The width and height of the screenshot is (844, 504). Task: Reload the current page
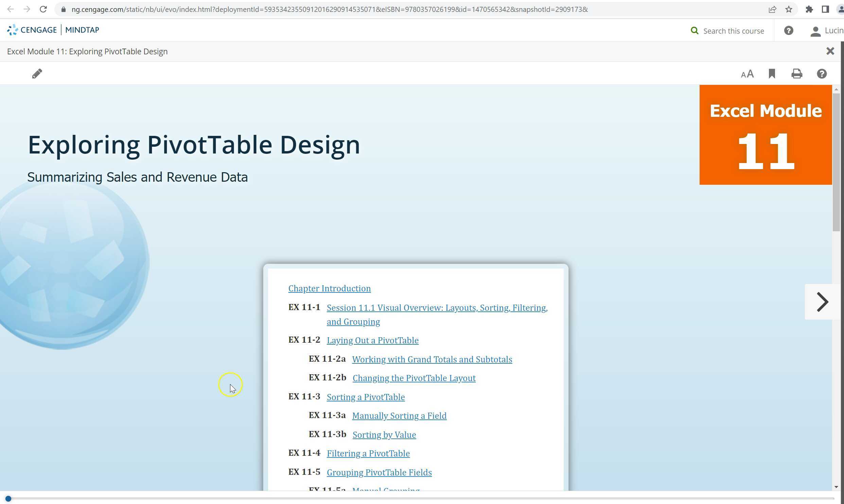coord(43,9)
